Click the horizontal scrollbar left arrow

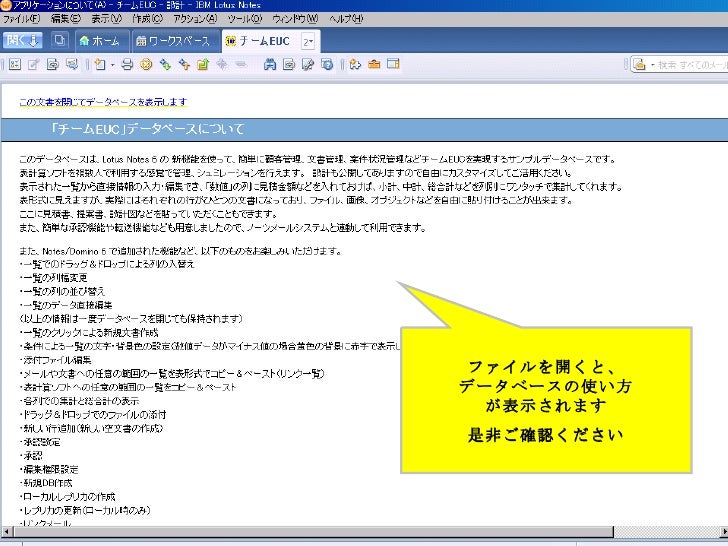point(6,531)
